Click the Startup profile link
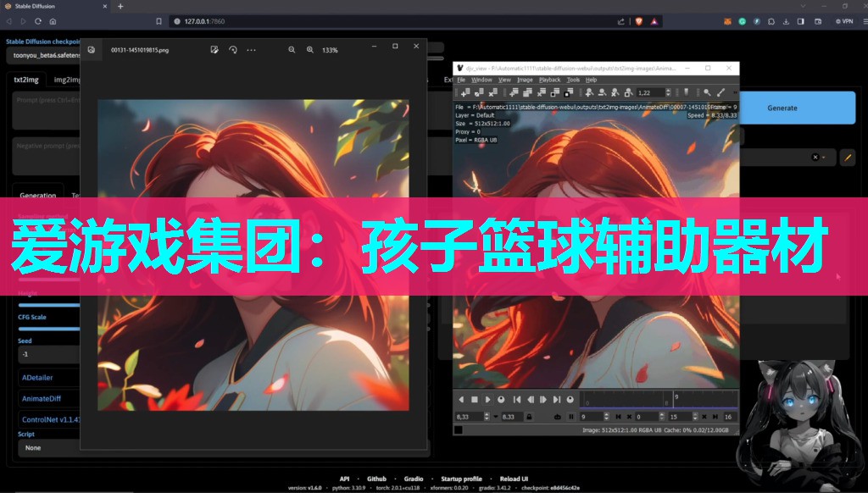This screenshot has height=493, width=868. (461, 479)
